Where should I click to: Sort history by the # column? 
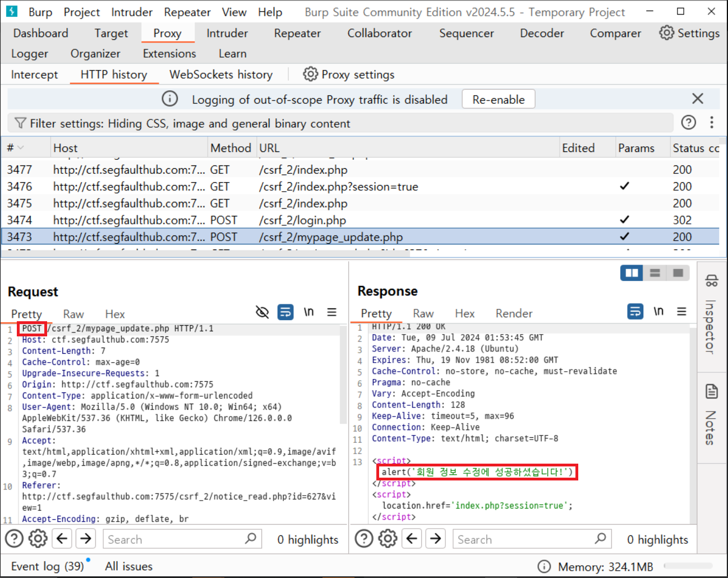[26, 148]
